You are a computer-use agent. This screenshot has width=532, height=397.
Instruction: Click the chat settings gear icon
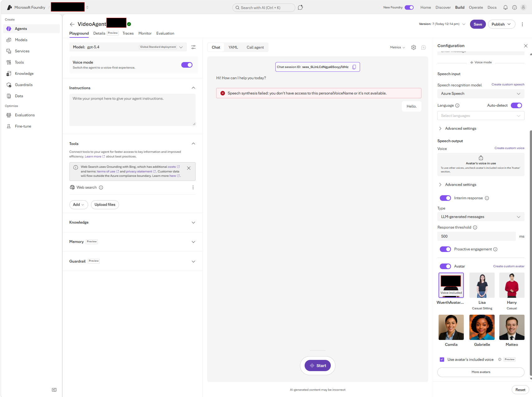[414, 47]
